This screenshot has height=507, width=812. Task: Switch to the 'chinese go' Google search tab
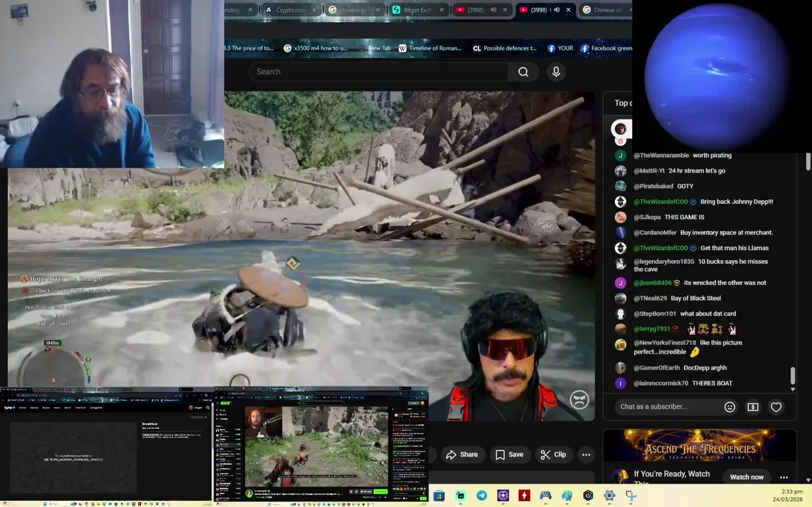point(353,10)
